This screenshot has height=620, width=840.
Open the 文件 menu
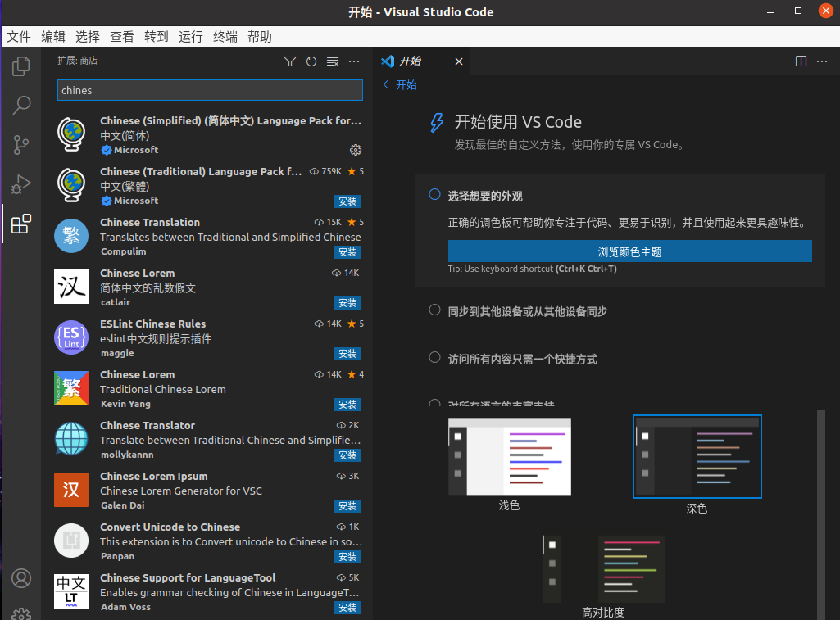click(x=19, y=36)
